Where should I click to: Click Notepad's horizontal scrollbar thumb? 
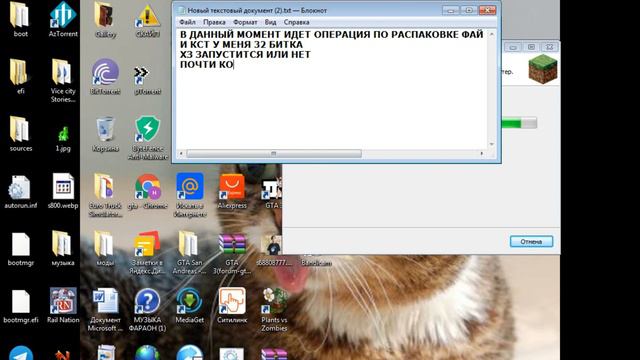click(x=274, y=154)
